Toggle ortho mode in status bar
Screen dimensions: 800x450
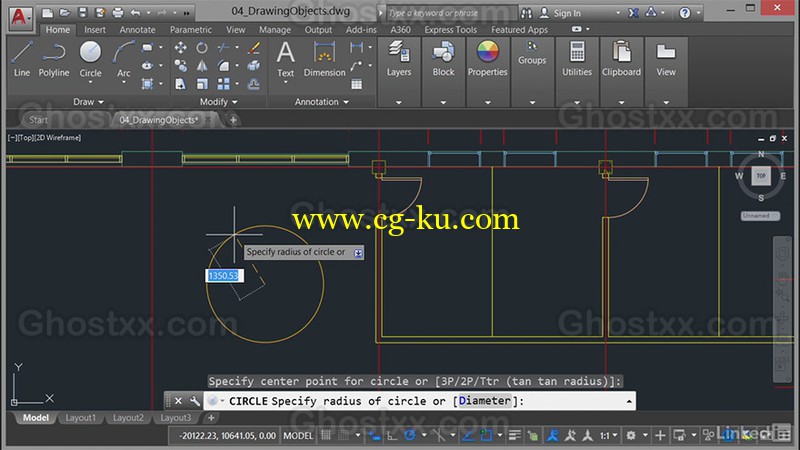click(392, 435)
